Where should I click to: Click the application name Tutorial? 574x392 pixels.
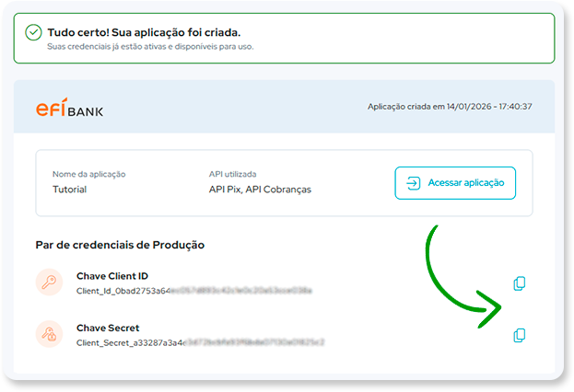[69, 190]
